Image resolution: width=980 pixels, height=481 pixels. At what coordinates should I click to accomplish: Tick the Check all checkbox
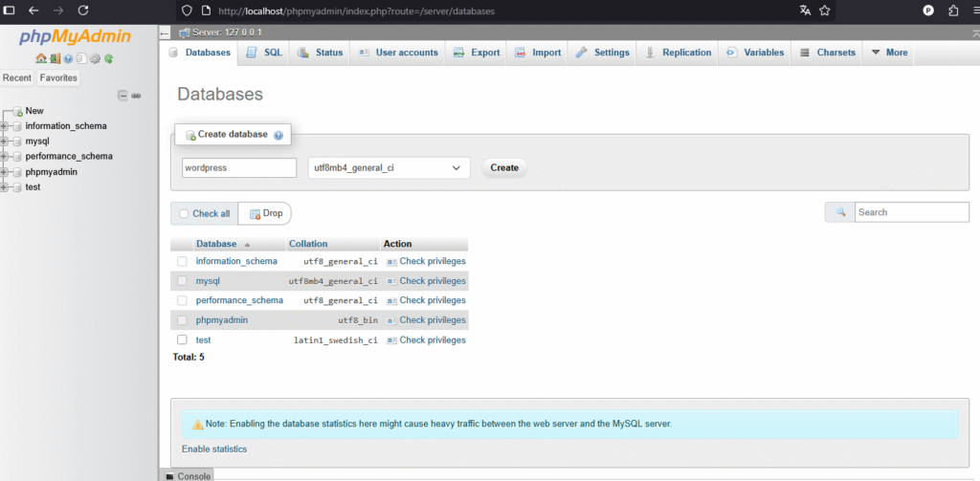click(184, 213)
